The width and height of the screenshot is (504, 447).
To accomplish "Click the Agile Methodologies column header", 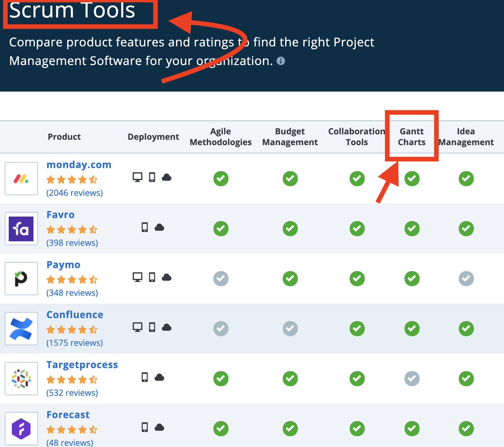I will [221, 137].
